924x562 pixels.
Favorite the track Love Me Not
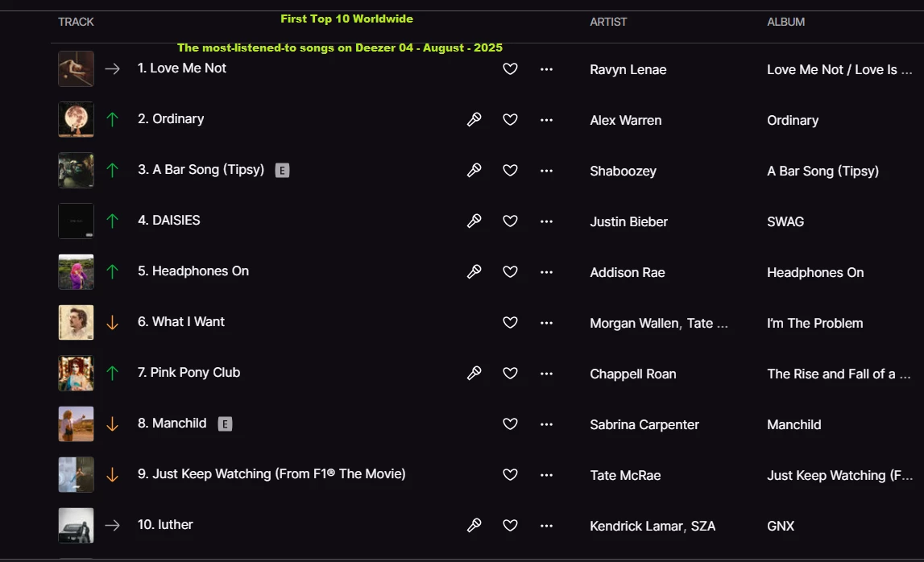pyautogui.click(x=510, y=69)
